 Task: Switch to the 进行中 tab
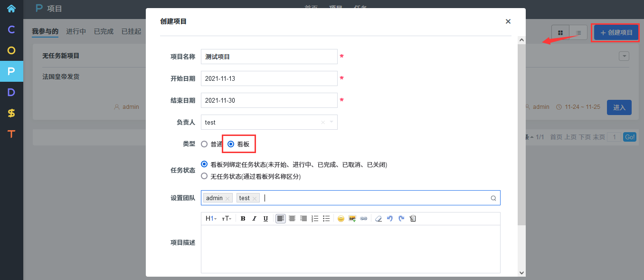76,31
